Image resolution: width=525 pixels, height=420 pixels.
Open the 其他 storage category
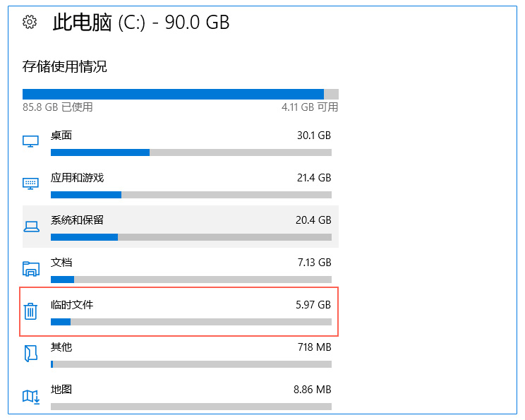(x=181, y=354)
